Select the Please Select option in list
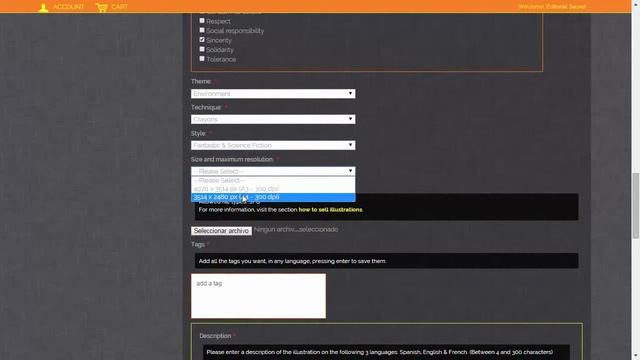Viewport: 640px width, 360px height. point(273,180)
